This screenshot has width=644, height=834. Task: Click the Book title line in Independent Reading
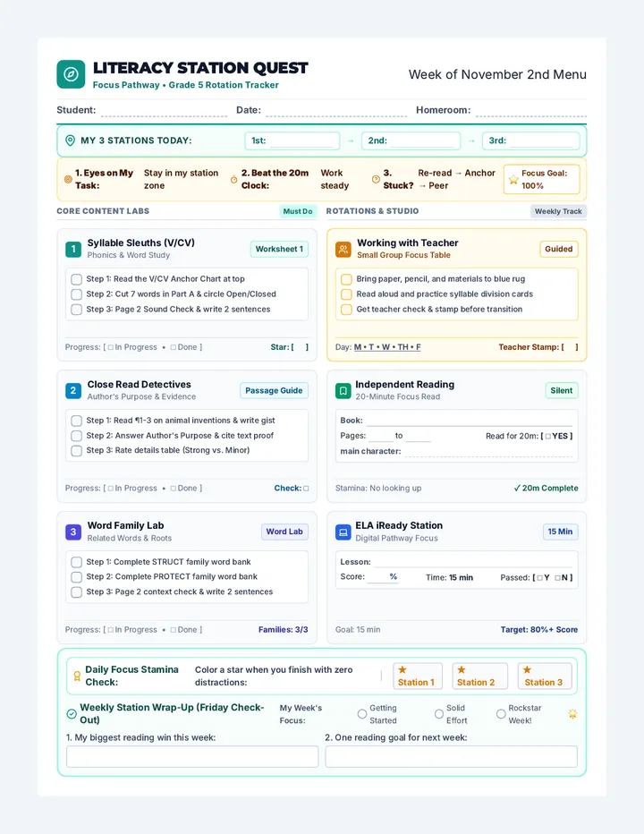469,421
